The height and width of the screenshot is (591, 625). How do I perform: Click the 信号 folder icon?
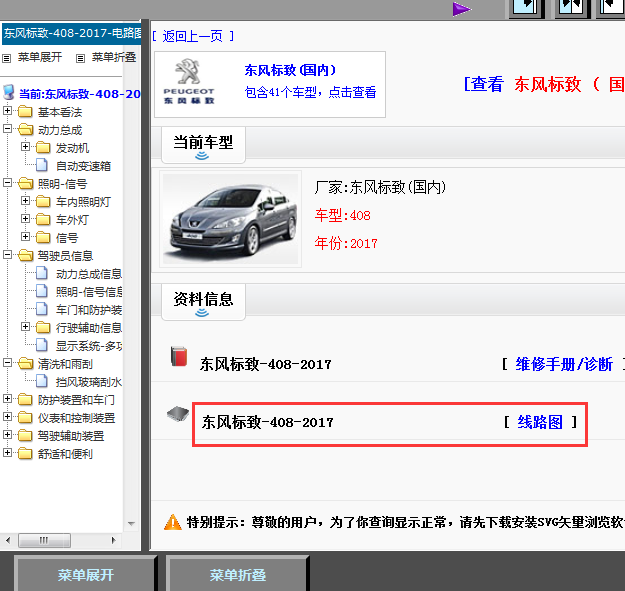(43, 238)
